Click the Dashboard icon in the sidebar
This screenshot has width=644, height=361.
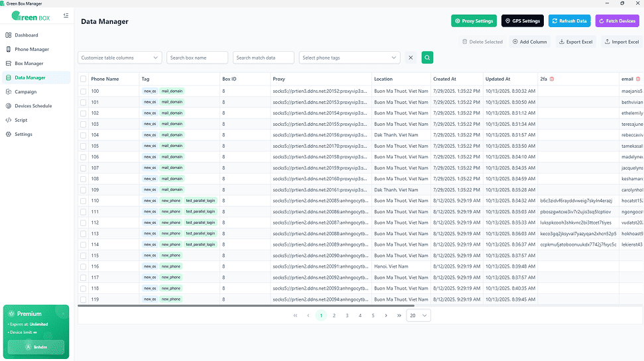(8, 35)
